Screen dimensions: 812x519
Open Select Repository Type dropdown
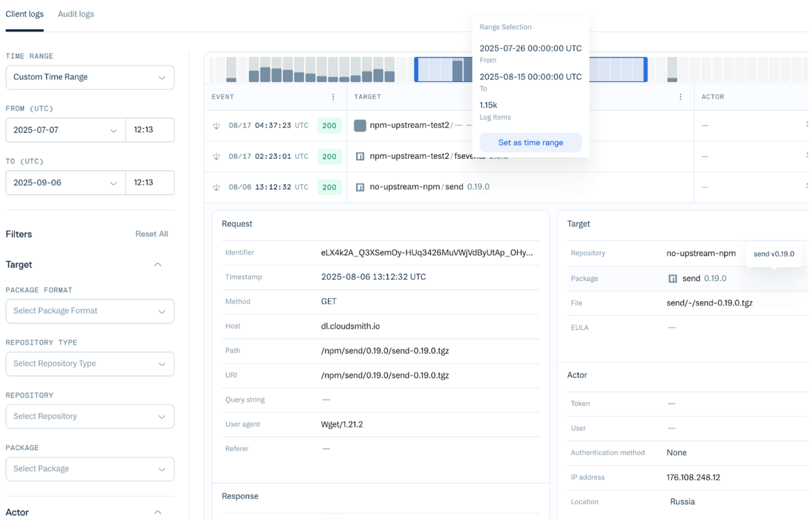90,364
